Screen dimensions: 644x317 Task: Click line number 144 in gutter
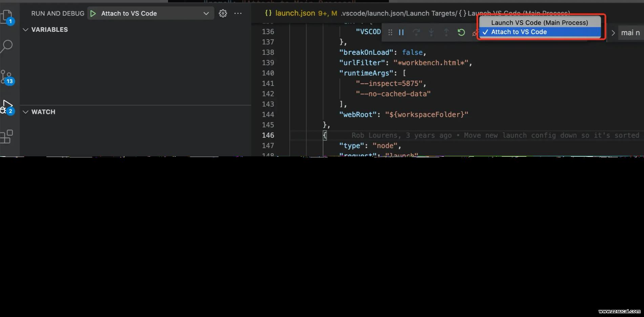(268, 115)
